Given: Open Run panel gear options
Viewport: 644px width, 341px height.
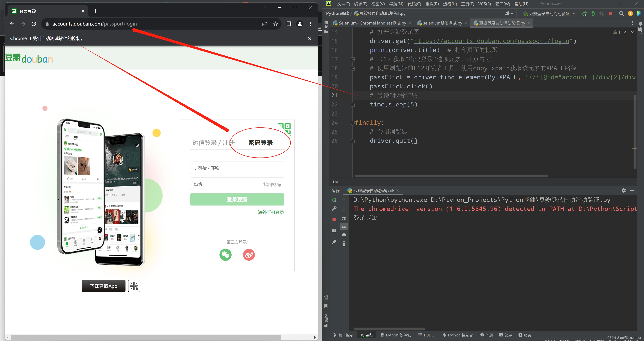Looking at the screenshot, I should [624, 191].
